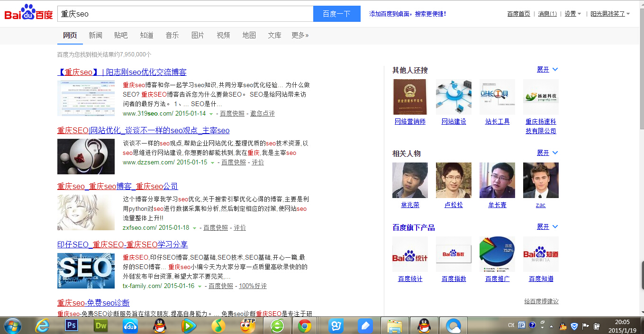Switch to the 新闻 tab

(x=95, y=35)
